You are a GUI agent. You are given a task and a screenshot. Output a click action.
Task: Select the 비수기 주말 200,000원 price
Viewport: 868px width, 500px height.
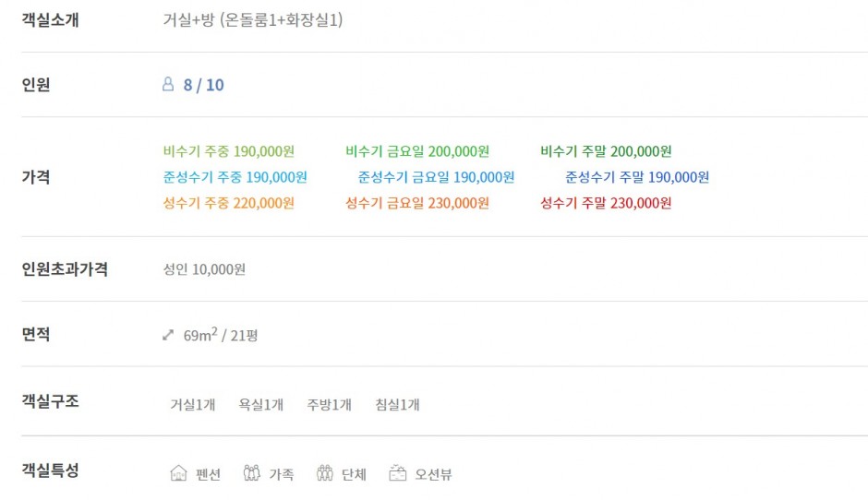click(606, 151)
